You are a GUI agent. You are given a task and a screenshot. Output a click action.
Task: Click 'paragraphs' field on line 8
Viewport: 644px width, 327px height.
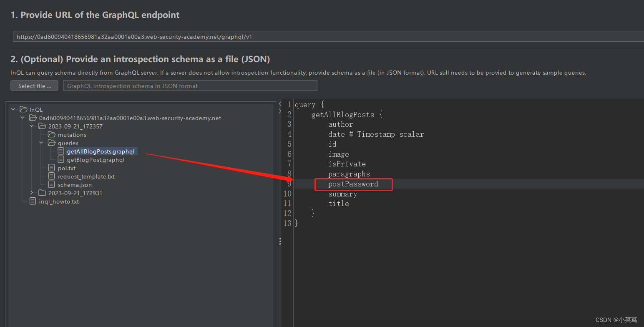pyautogui.click(x=349, y=174)
